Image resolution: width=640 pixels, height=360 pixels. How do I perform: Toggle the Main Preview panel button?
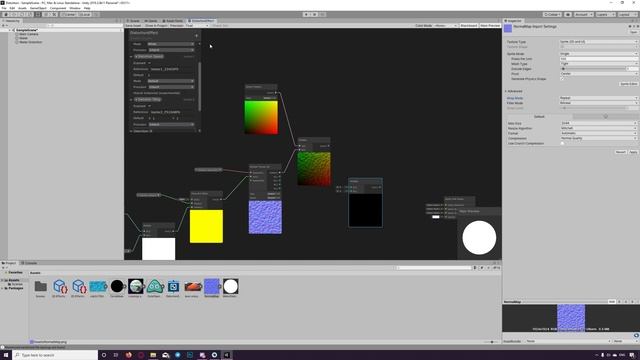pyautogui.click(x=490, y=25)
